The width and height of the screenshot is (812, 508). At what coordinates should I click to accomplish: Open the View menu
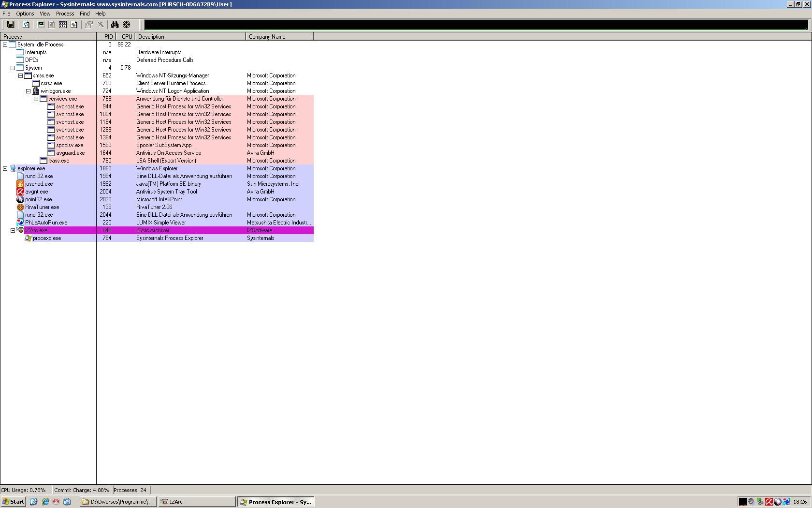(45, 14)
